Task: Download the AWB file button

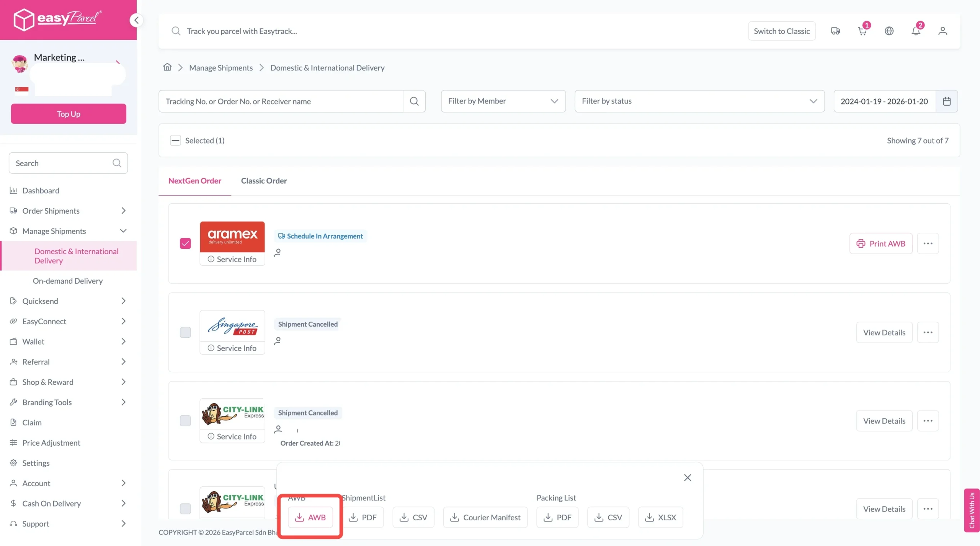Action: point(310,517)
